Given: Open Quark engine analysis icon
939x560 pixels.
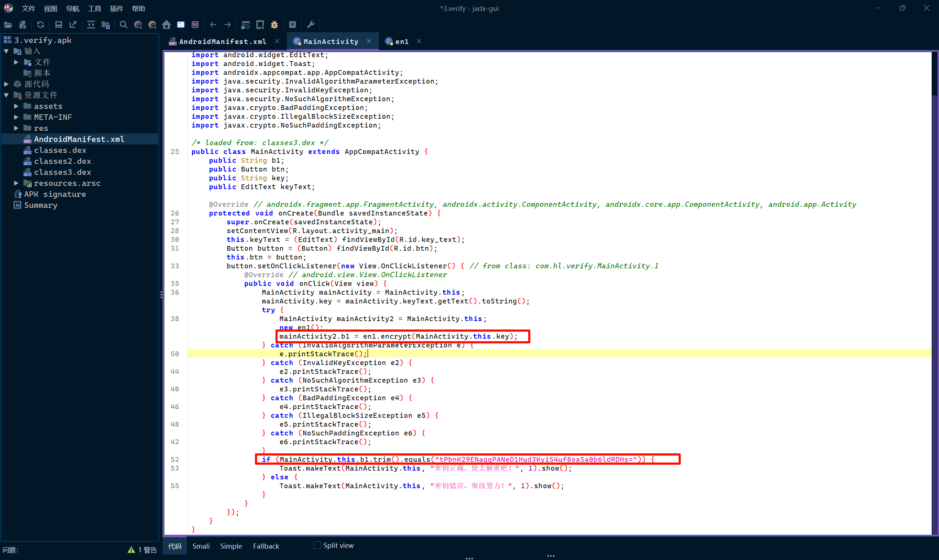Looking at the screenshot, I should click(260, 25).
